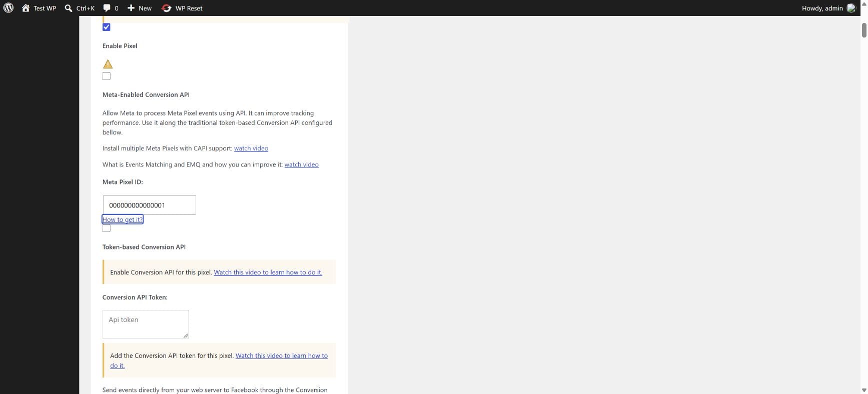This screenshot has width=868, height=394.
Task: Open the Test WP site menu
Action: [39, 8]
